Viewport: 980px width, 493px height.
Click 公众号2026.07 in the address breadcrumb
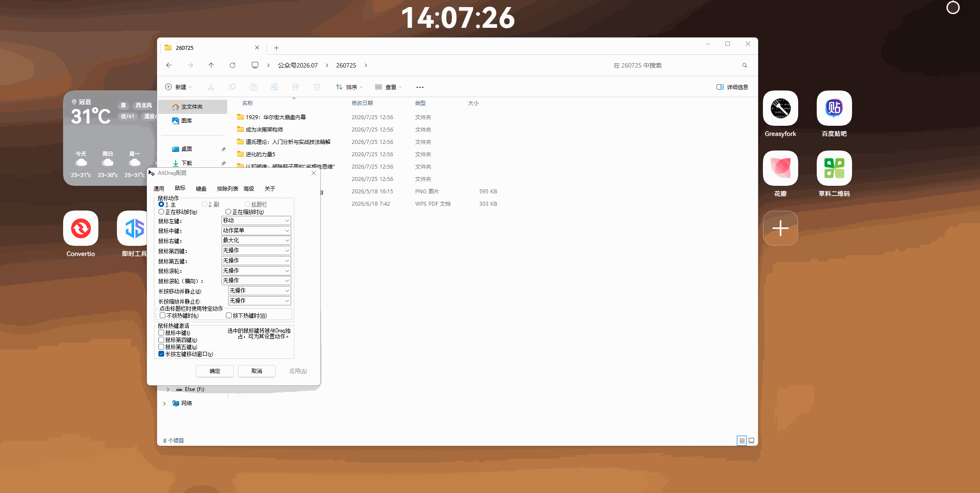pos(298,65)
